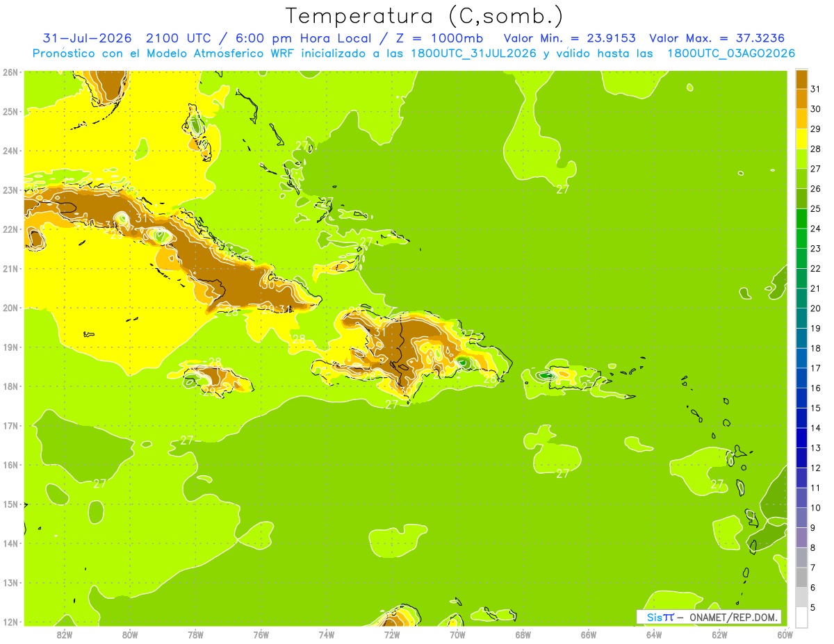Pick the legend swatch between 29 and 30
834x644 pixels.
point(801,119)
